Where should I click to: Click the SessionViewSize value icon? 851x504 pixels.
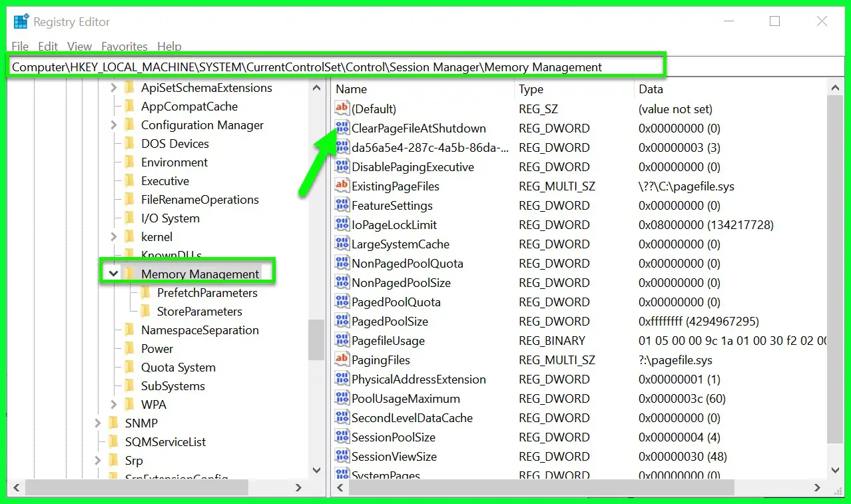(342, 457)
